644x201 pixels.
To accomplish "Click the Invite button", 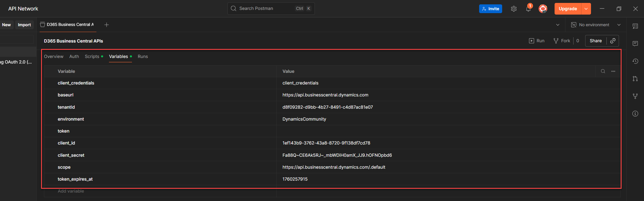I will [x=491, y=9].
